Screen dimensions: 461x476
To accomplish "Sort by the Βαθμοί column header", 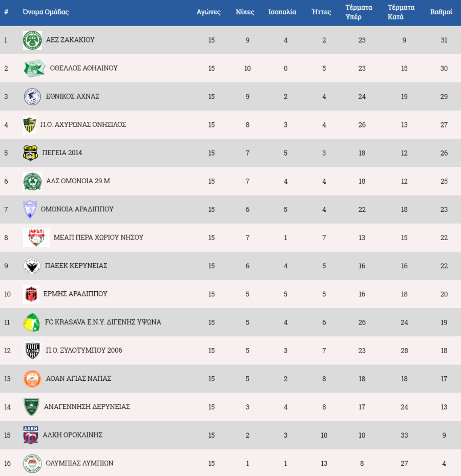I will (441, 12).
